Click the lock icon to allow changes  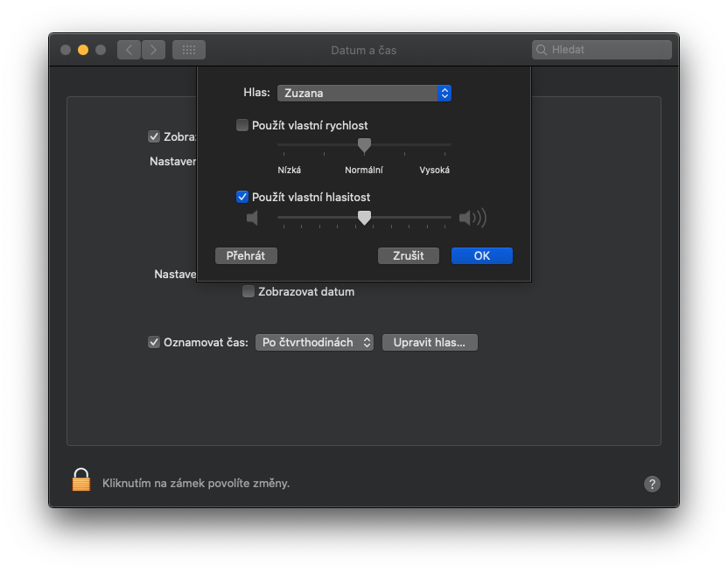click(x=81, y=480)
